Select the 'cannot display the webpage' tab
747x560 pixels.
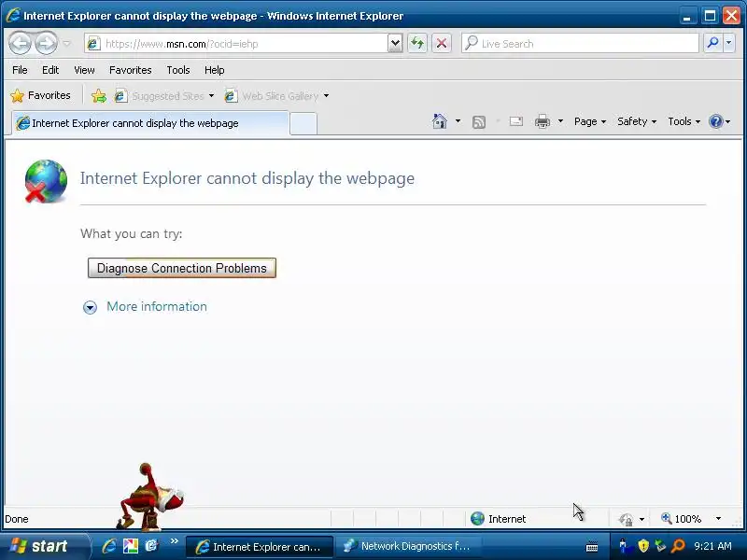pyautogui.click(x=150, y=123)
